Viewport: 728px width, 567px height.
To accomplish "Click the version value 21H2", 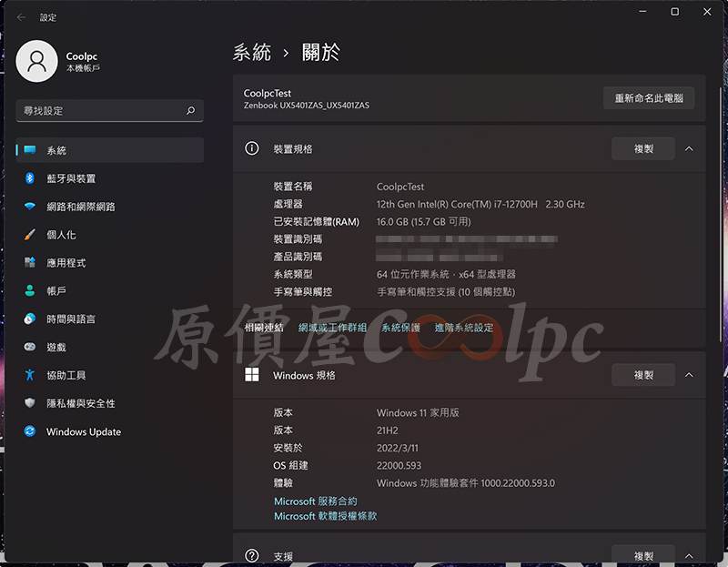I will [x=388, y=430].
